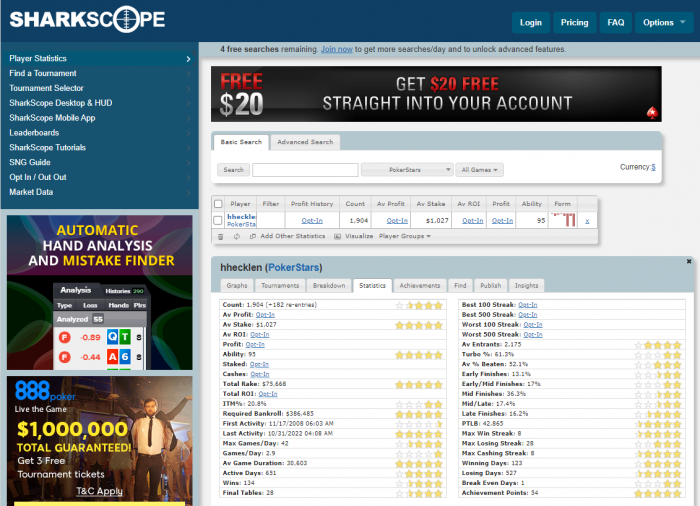
Task: Click the T&C Apply link in 888poker ad
Action: pos(99,491)
